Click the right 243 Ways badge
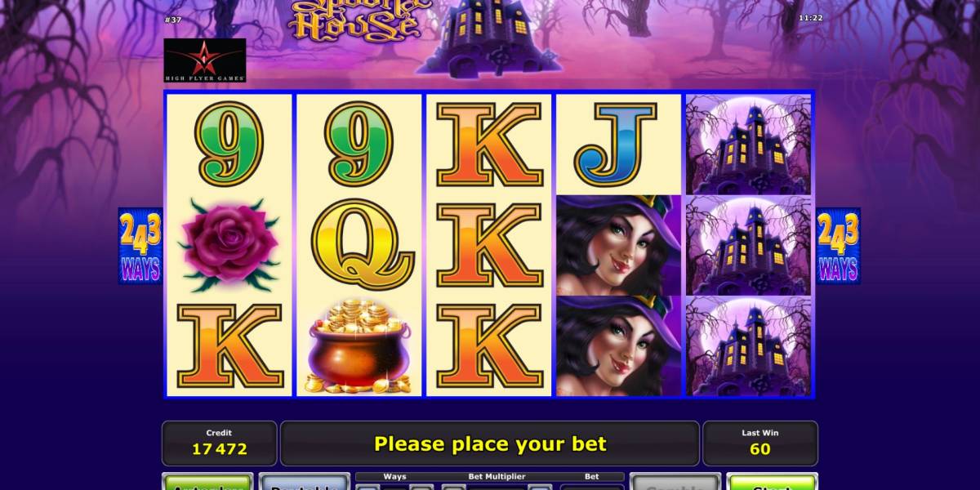The image size is (980, 490). point(839,246)
